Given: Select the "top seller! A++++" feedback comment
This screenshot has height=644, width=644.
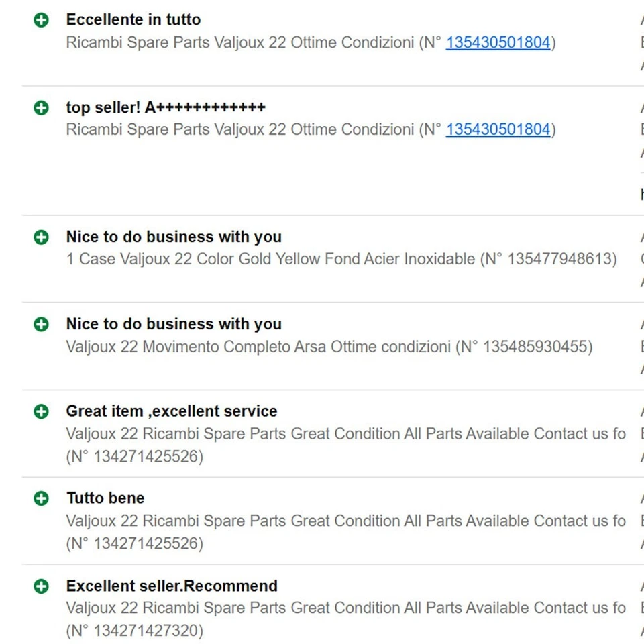Looking at the screenshot, I should (x=166, y=107).
